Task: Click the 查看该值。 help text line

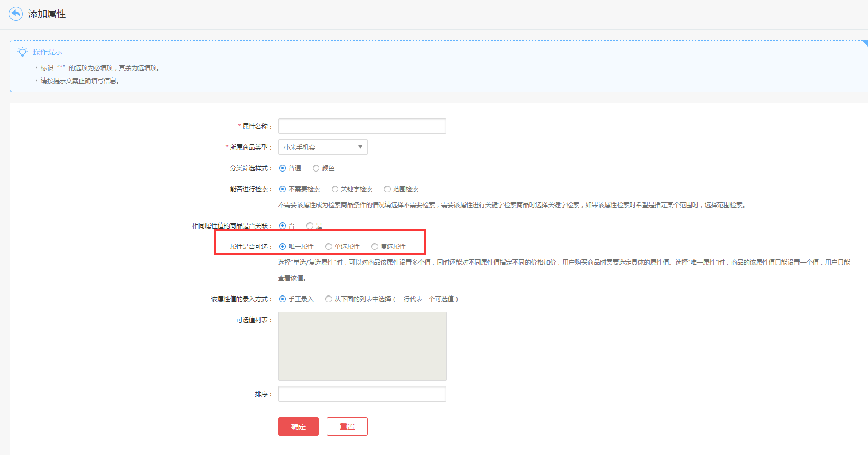Action: click(292, 278)
